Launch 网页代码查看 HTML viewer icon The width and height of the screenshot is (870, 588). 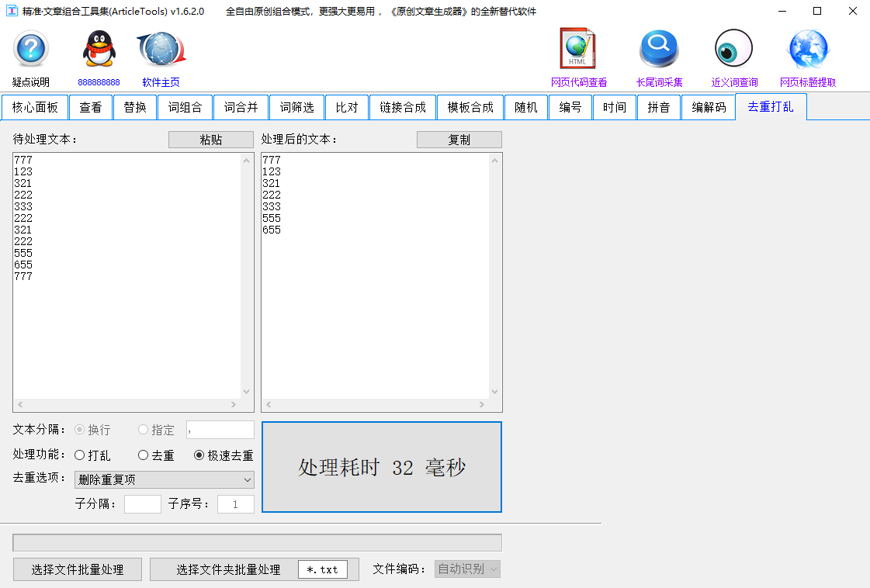(577, 48)
